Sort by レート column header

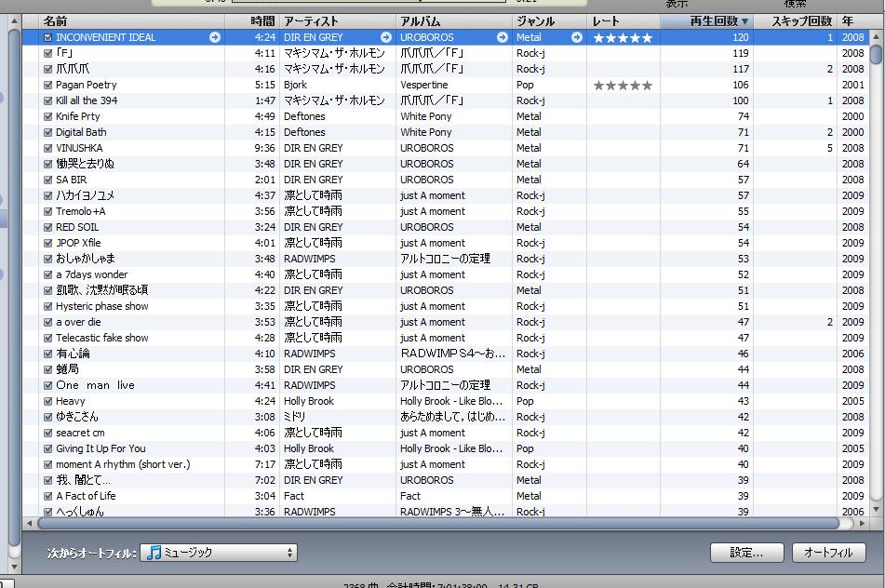point(624,21)
